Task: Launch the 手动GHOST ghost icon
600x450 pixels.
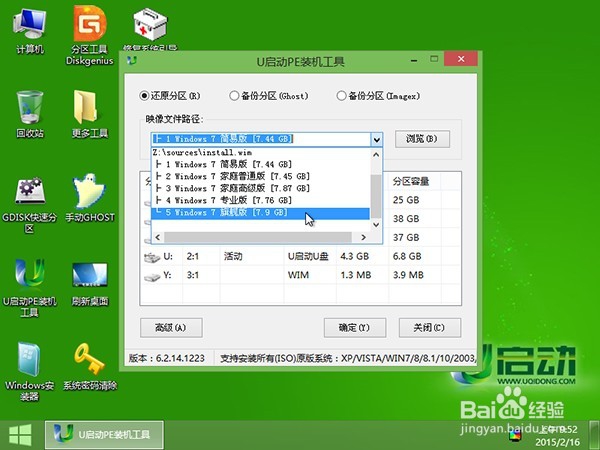Action: point(90,198)
